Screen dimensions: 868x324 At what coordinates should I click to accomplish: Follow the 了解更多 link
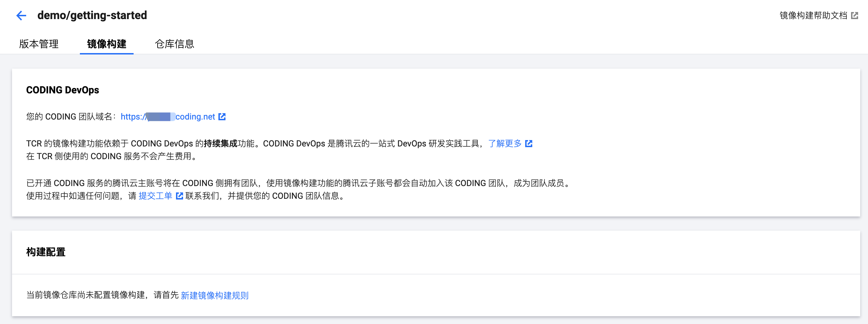pyautogui.click(x=505, y=144)
